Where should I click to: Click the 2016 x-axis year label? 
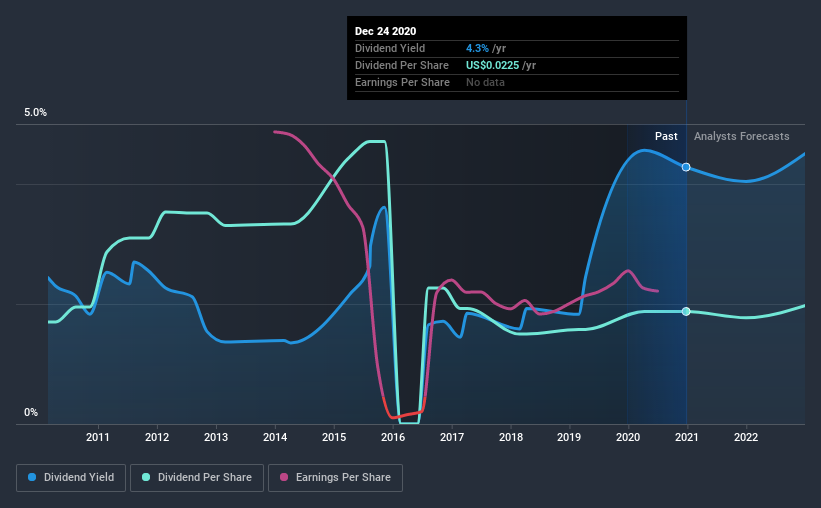pos(393,437)
